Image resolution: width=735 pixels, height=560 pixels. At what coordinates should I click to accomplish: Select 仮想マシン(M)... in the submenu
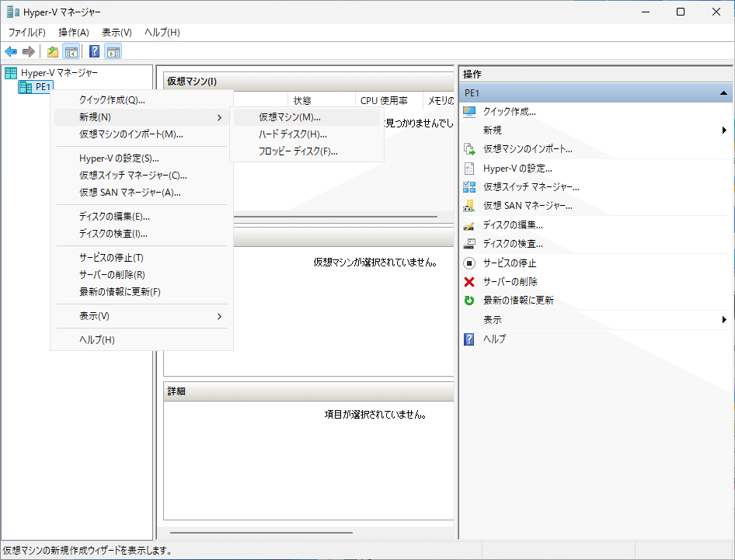(x=307, y=117)
